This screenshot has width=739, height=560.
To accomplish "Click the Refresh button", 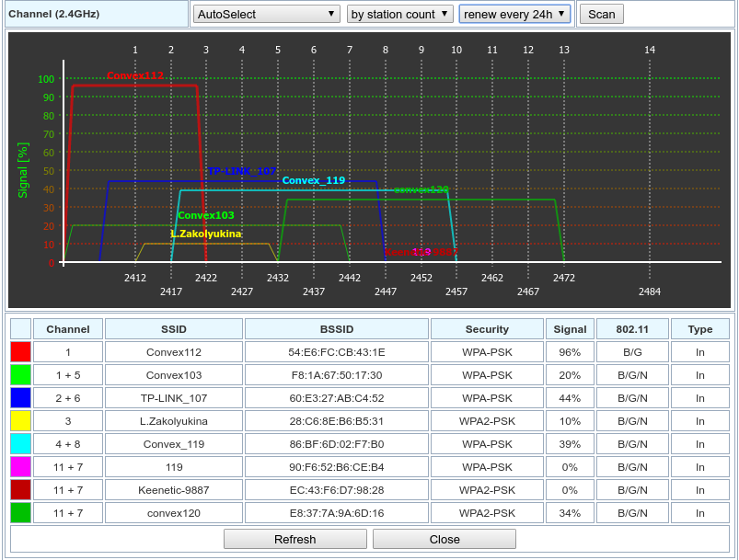I will tap(294, 540).
